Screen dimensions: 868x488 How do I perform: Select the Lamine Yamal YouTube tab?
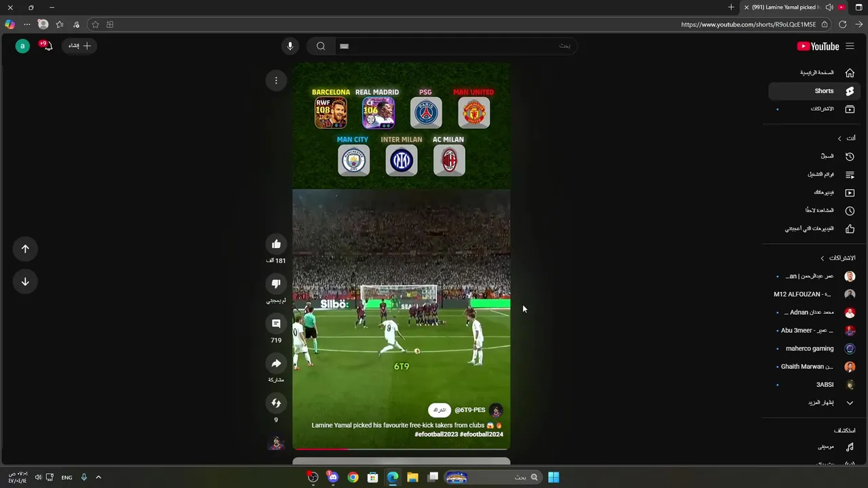coord(794,7)
